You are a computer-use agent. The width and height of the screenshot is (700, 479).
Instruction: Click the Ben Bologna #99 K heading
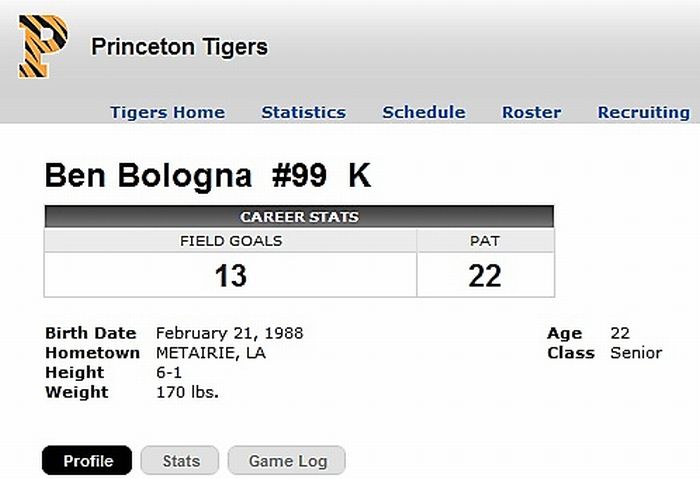[x=208, y=176]
